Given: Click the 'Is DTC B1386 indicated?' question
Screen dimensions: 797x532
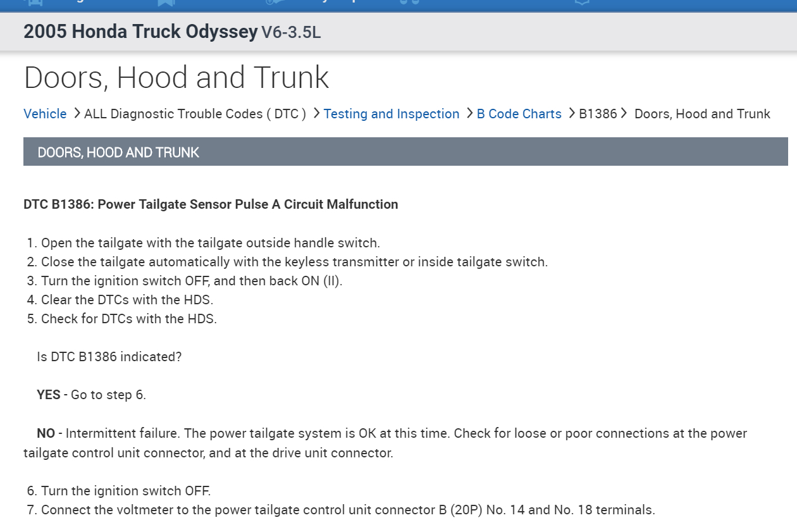Looking at the screenshot, I should [109, 357].
